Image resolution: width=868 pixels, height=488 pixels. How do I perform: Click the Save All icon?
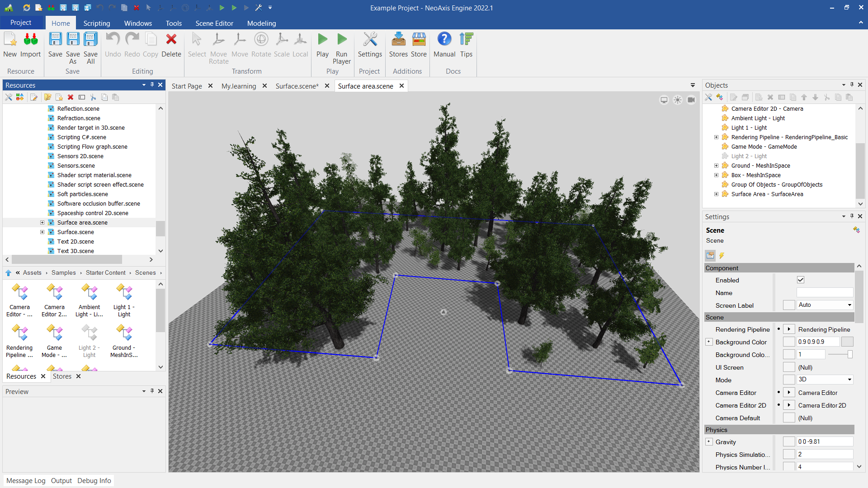(x=90, y=40)
